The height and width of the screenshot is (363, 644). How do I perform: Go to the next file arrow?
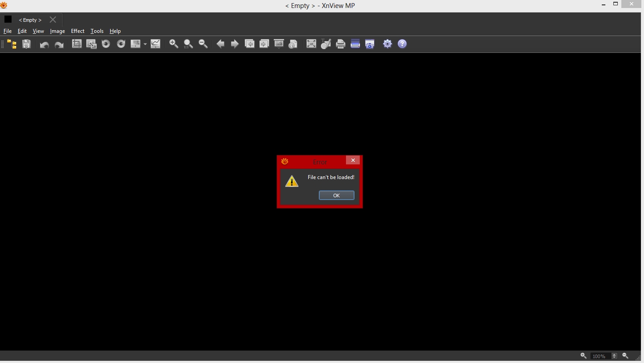click(235, 44)
